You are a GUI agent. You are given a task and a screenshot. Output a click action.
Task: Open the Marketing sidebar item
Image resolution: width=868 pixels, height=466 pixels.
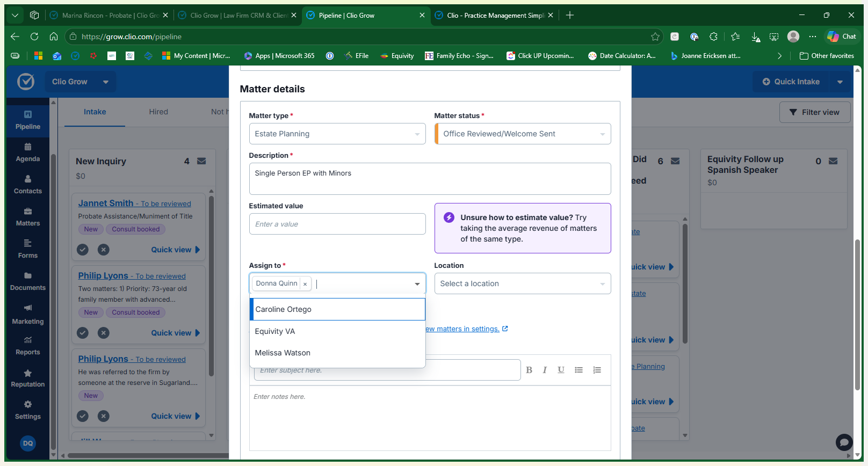28,315
